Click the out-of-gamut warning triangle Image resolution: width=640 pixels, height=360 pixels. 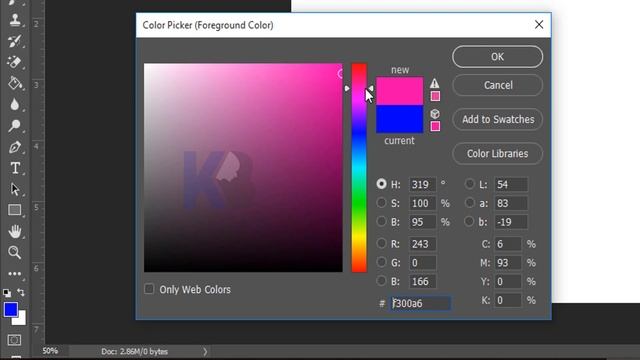click(435, 83)
